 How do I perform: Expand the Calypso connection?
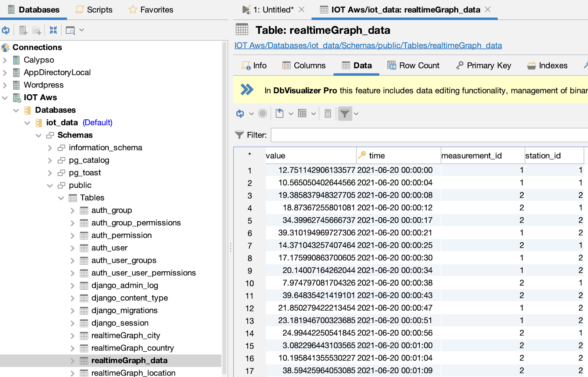coord(5,60)
